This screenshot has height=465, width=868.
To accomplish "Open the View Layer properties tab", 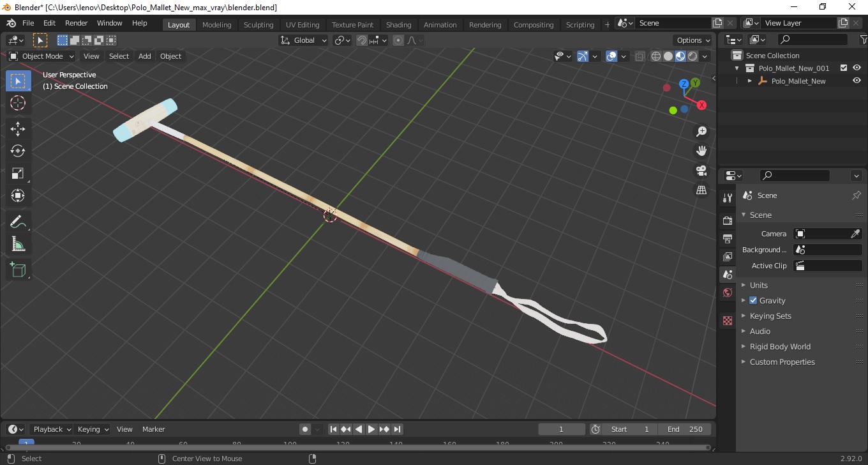I will click(x=727, y=256).
